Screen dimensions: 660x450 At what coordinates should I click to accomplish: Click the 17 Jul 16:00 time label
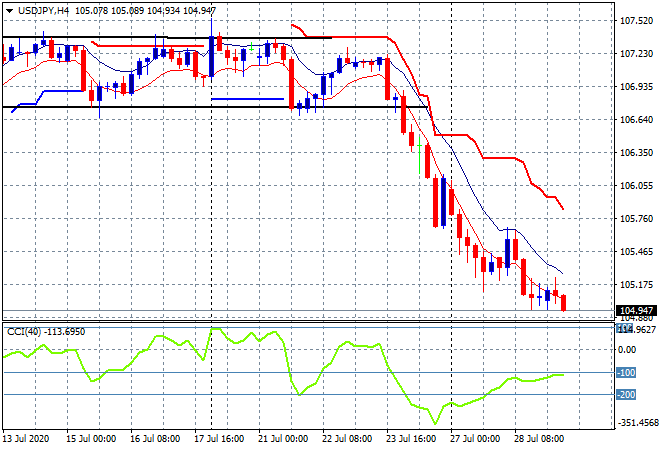tap(219, 439)
